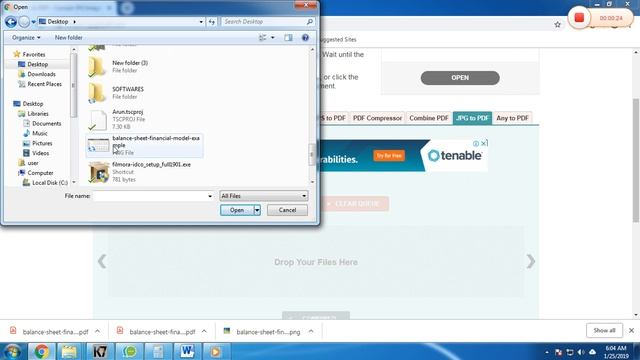Click the help question mark icon
This screenshot has height=360, width=640.
[305, 38]
